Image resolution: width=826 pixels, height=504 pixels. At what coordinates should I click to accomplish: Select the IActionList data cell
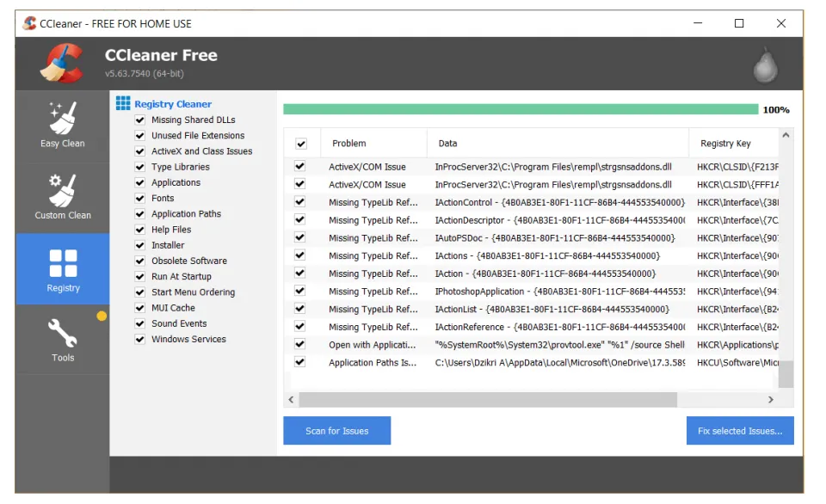pyautogui.click(x=552, y=309)
